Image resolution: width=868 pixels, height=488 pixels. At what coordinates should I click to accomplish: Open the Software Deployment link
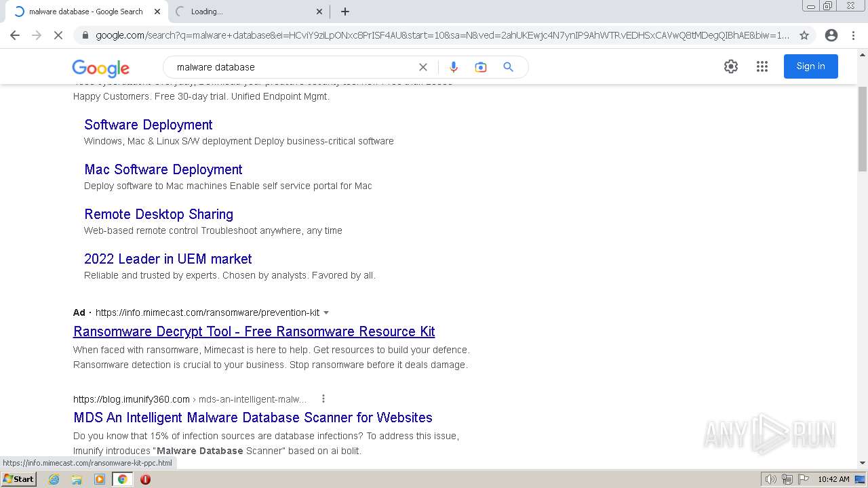click(149, 125)
